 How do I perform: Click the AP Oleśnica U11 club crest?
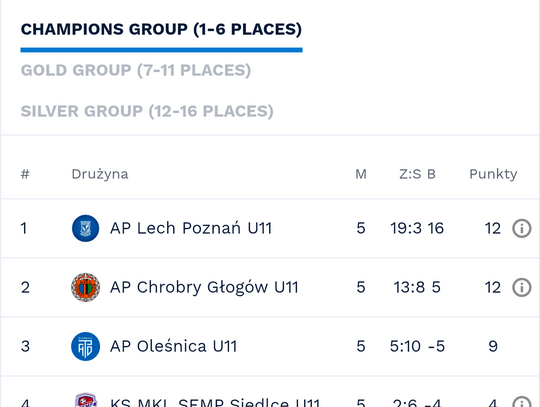click(x=85, y=346)
